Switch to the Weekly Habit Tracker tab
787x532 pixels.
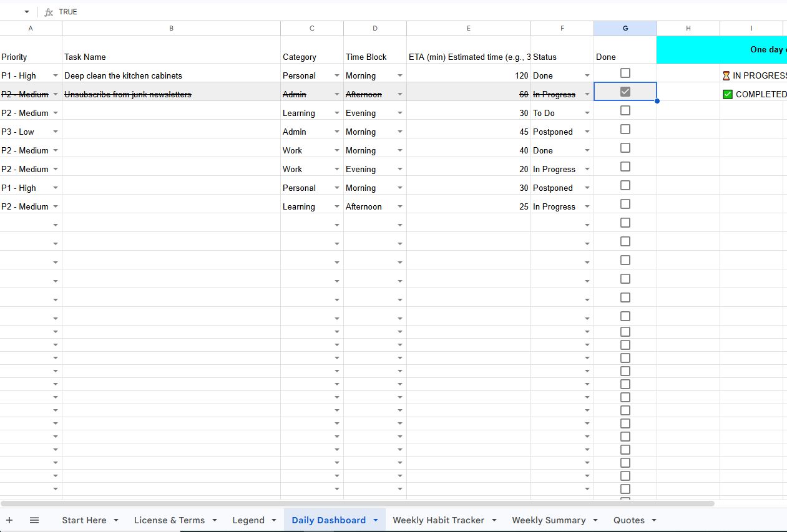tap(438, 520)
